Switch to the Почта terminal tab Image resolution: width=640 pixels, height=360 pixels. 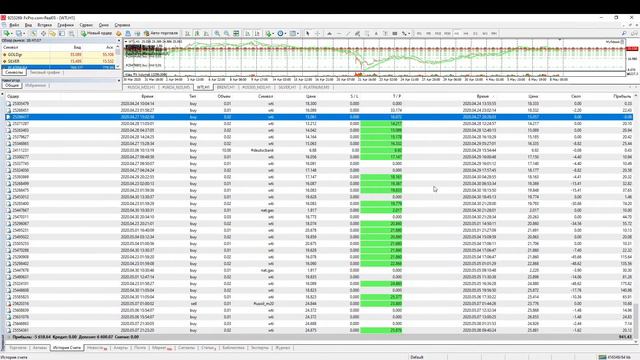coord(140,348)
